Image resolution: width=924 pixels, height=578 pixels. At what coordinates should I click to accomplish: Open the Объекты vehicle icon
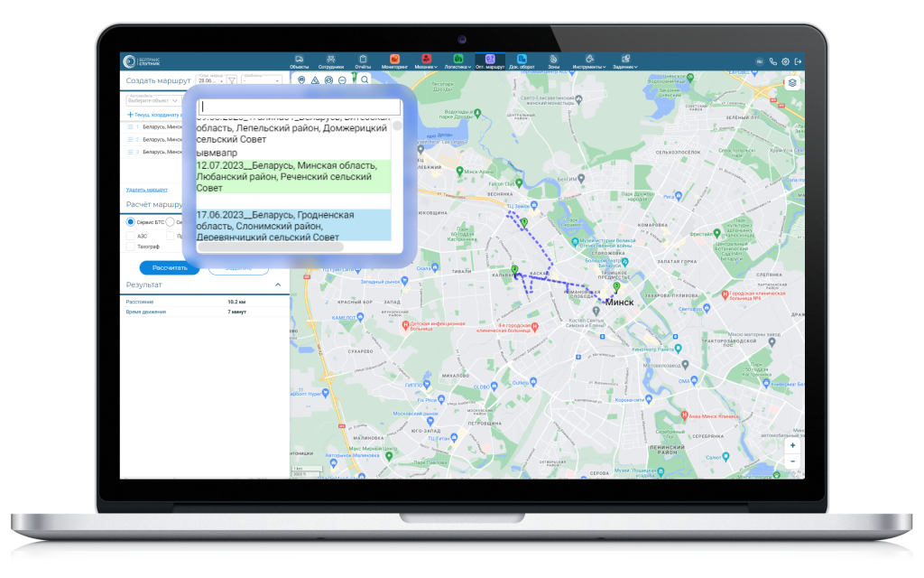(x=299, y=60)
